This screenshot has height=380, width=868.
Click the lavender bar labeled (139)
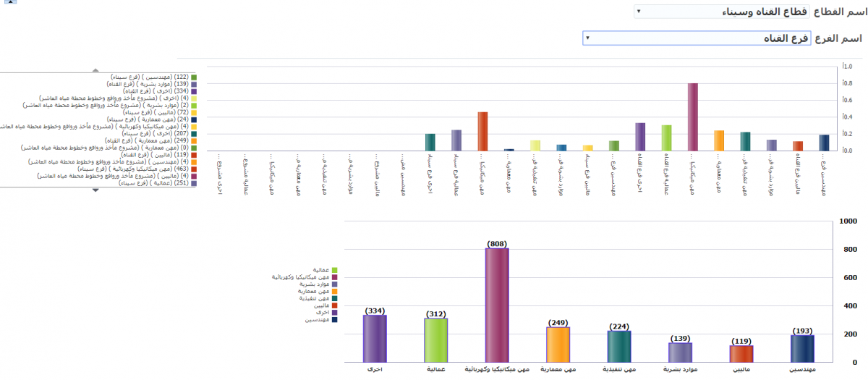pyautogui.click(x=680, y=352)
